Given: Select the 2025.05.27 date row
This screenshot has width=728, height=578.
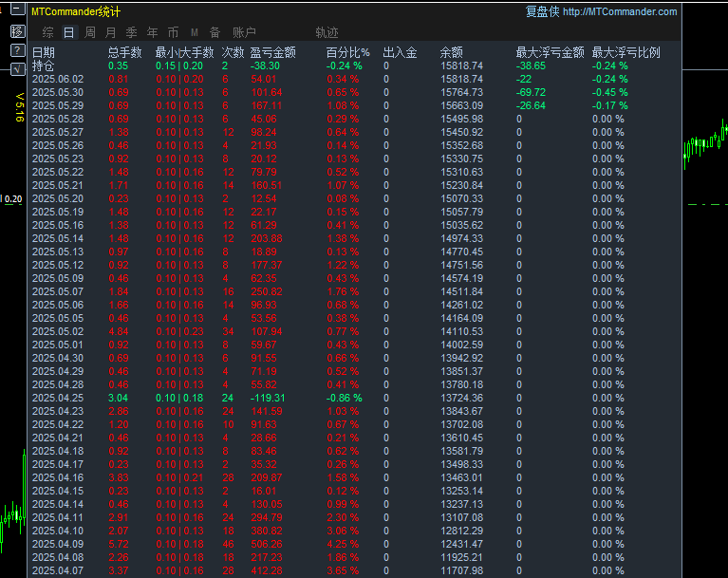Looking at the screenshot, I should [58, 132].
